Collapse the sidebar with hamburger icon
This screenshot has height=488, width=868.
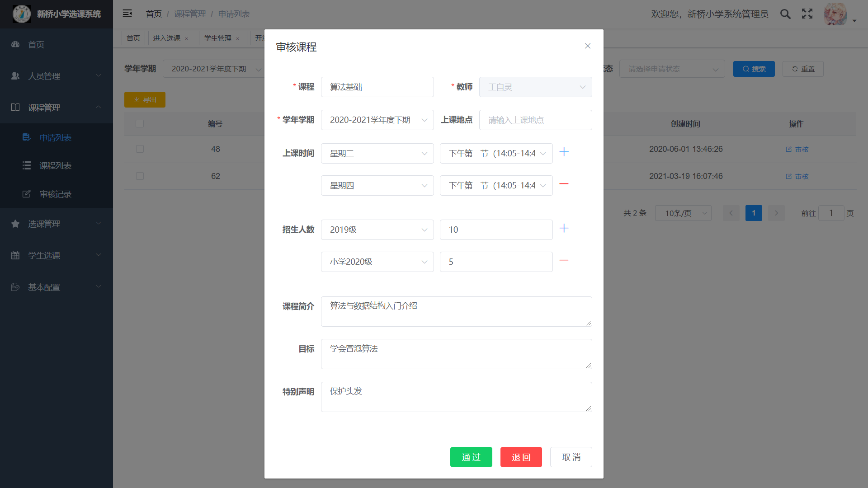(x=127, y=14)
